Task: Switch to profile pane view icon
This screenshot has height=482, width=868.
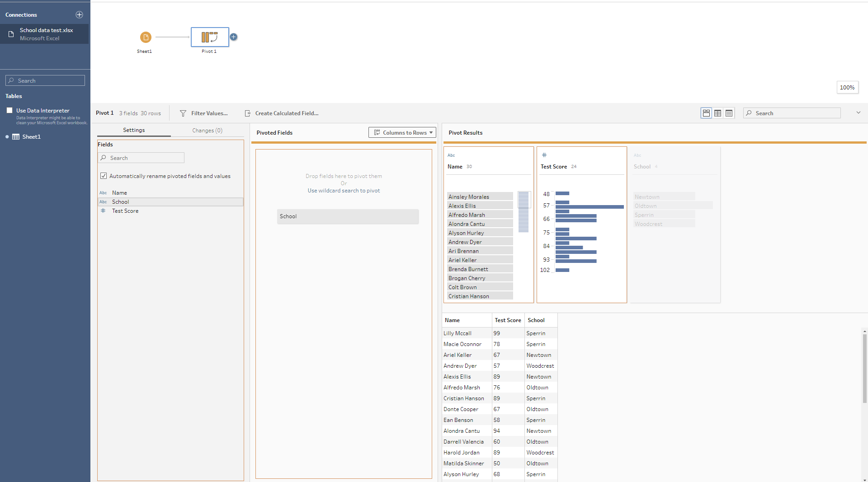Action: point(706,113)
